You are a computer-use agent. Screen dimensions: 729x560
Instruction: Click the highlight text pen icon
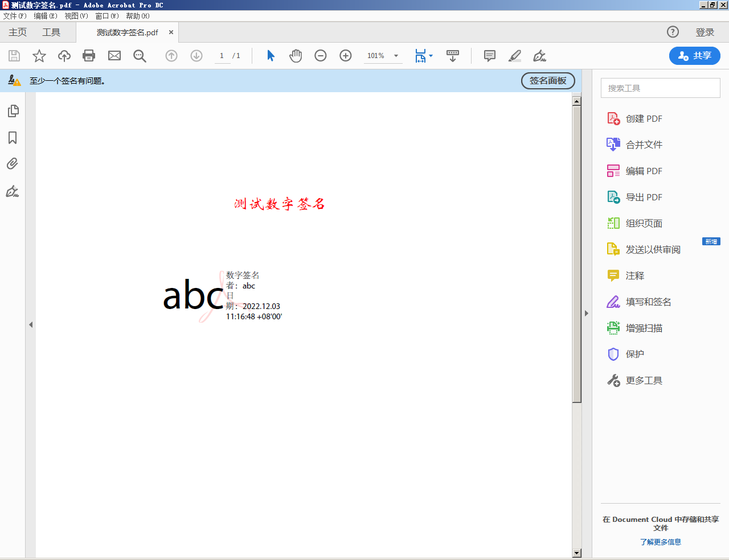[x=514, y=56]
